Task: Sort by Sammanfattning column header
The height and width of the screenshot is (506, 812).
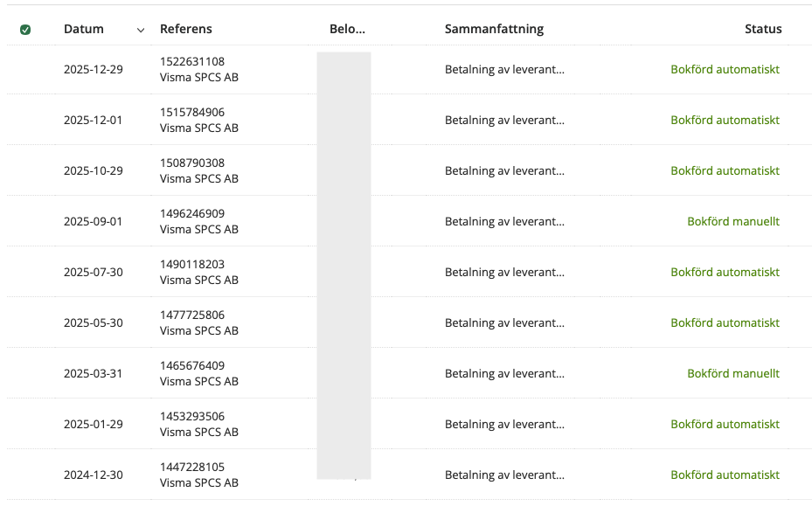Action: pyautogui.click(x=494, y=29)
